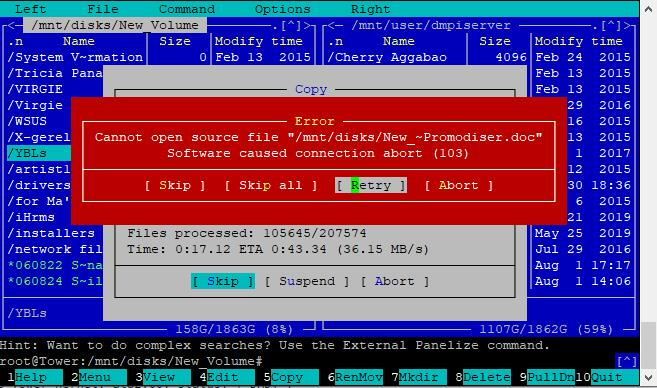Image resolution: width=657 pixels, height=388 pixels.
Task: Click right panel path /mnt/user/dmpiserver
Action: [431, 25]
